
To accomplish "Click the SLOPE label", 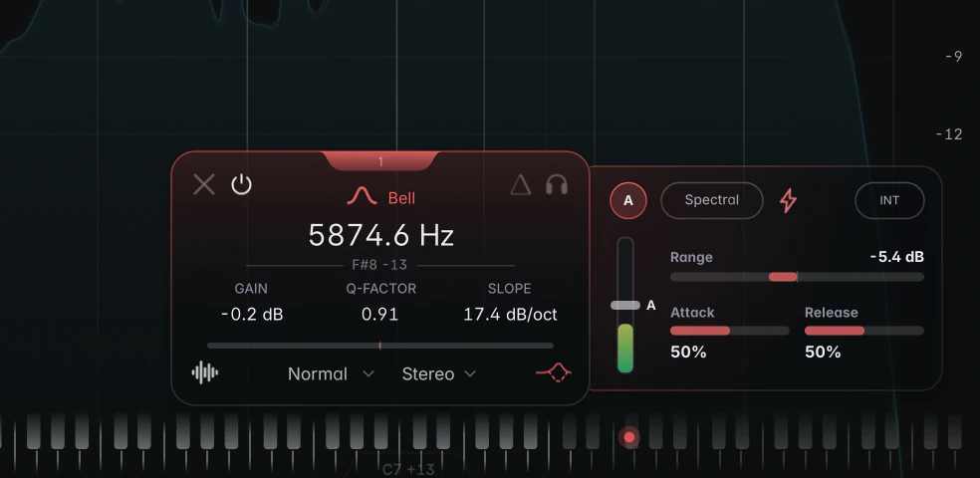I will tap(509, 289).
